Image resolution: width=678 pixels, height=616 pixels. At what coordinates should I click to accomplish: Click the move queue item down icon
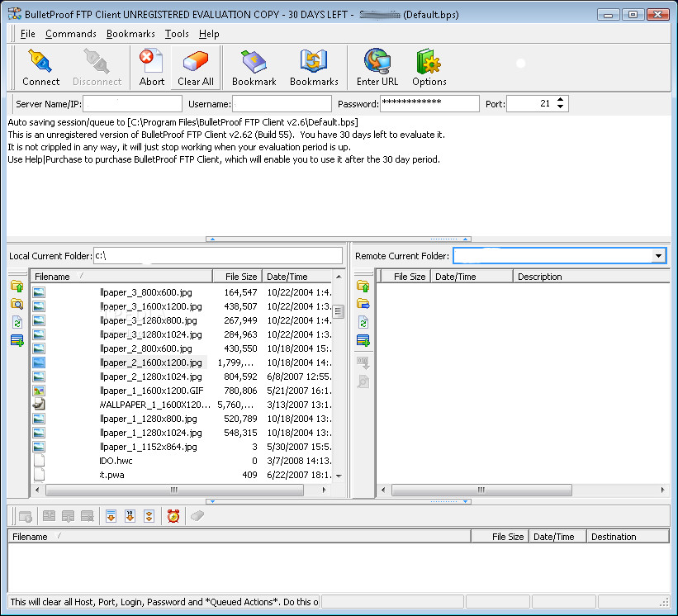68,516
